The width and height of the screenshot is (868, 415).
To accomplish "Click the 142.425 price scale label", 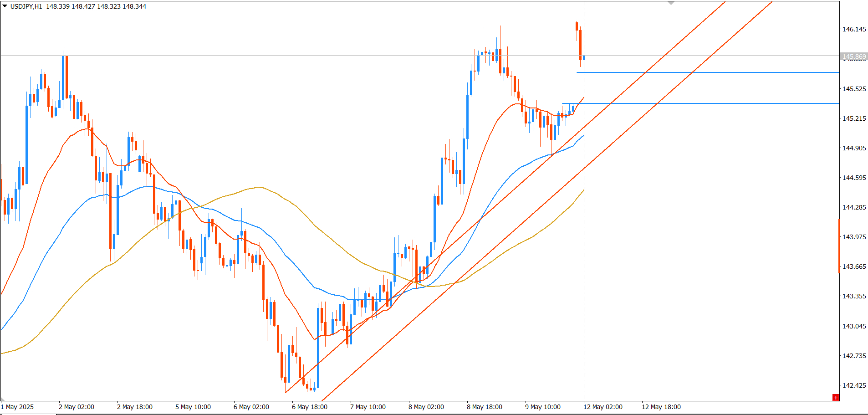I will 854,385.
